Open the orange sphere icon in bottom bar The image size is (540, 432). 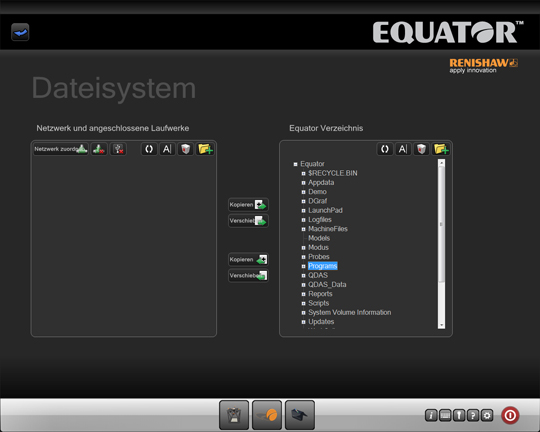pos(267,415)
